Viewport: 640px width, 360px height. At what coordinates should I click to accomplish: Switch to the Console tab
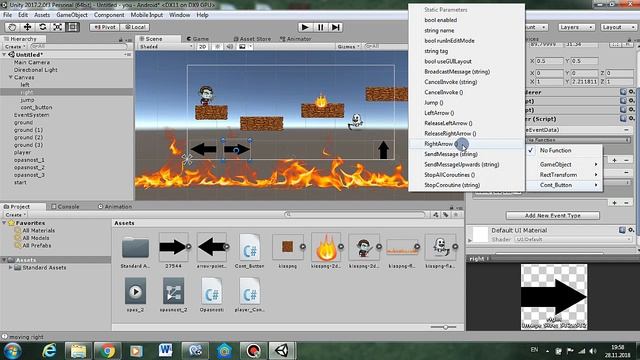(65, 207)
